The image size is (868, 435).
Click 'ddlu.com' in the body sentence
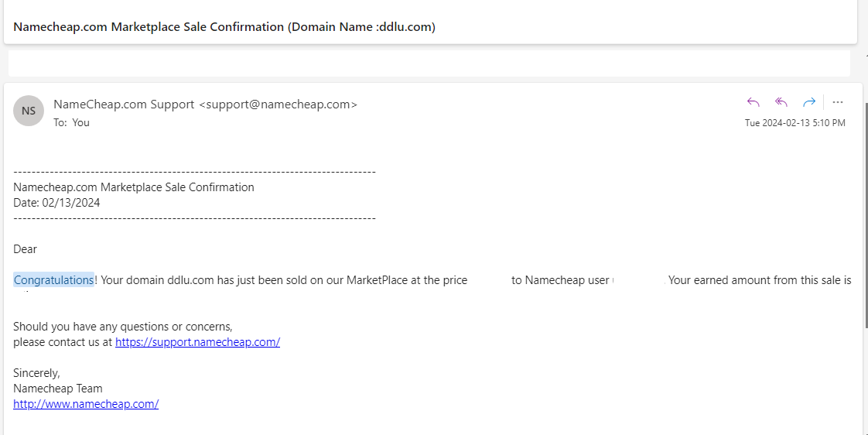tap(190, 280)
